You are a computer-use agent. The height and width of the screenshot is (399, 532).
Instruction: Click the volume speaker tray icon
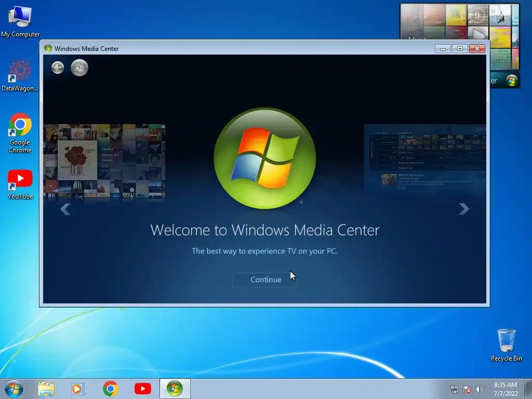[480, 389]
